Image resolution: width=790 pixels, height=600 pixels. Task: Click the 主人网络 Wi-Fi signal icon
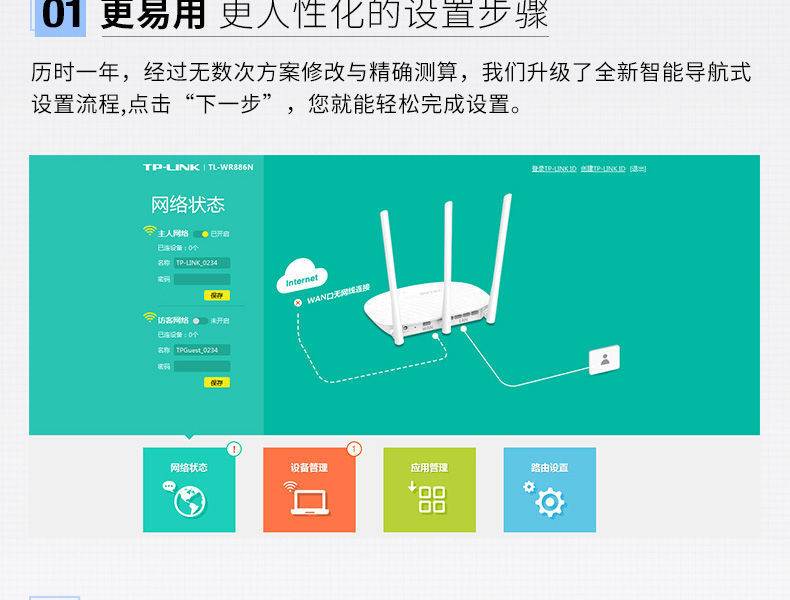pos(149,231)
